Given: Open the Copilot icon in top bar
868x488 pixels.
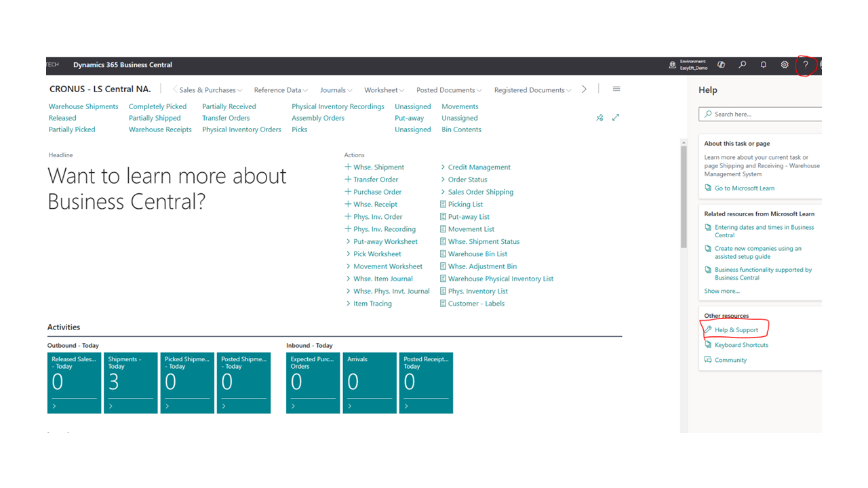Looking at the screenshot, I should click(721, 65).
